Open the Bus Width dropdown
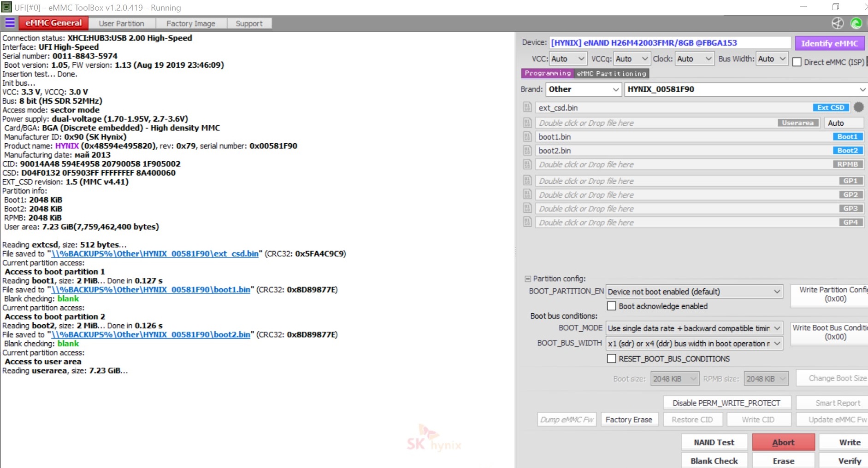 click(772, 59)
